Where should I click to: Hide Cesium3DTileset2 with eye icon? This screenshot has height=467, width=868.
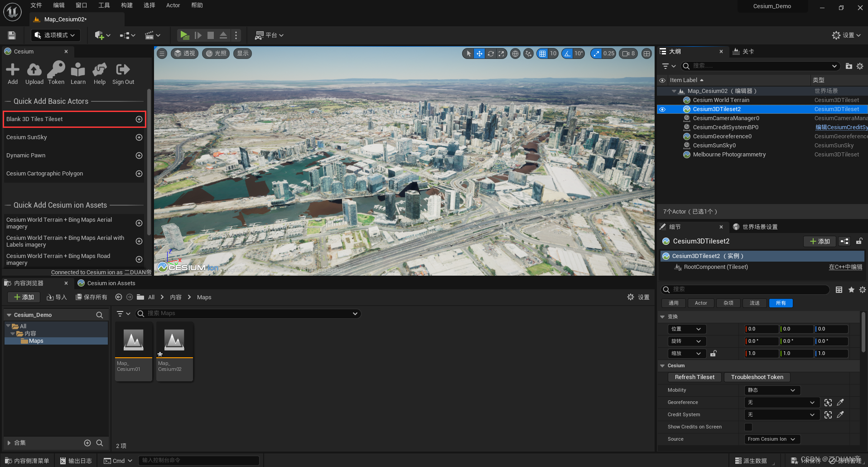point(662,109)
